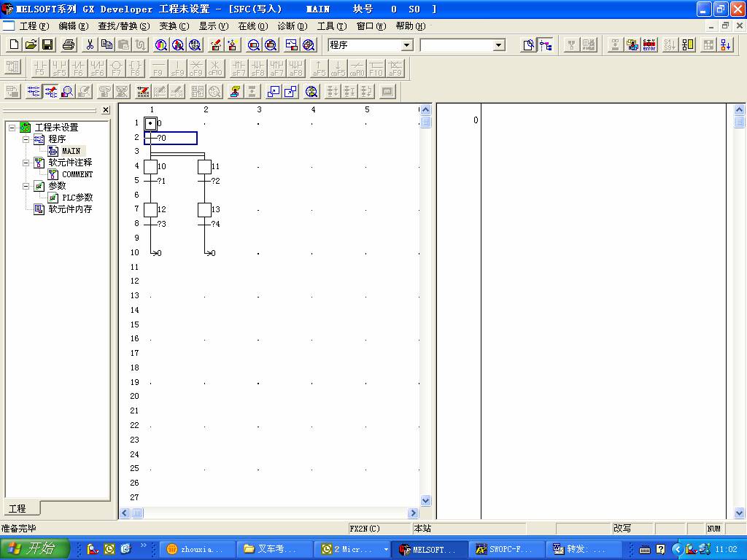Open the 转发 taskbar window
Screen dimensions: 747x560
point(584,549)
